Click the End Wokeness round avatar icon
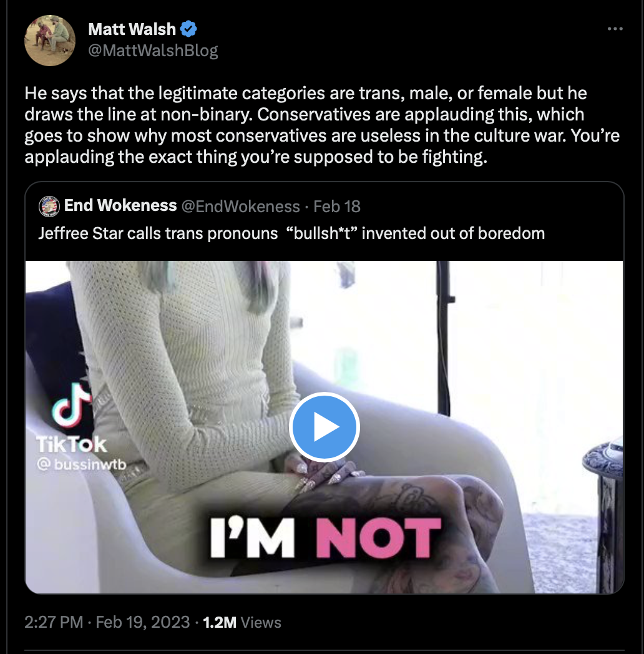 (49, 207)
